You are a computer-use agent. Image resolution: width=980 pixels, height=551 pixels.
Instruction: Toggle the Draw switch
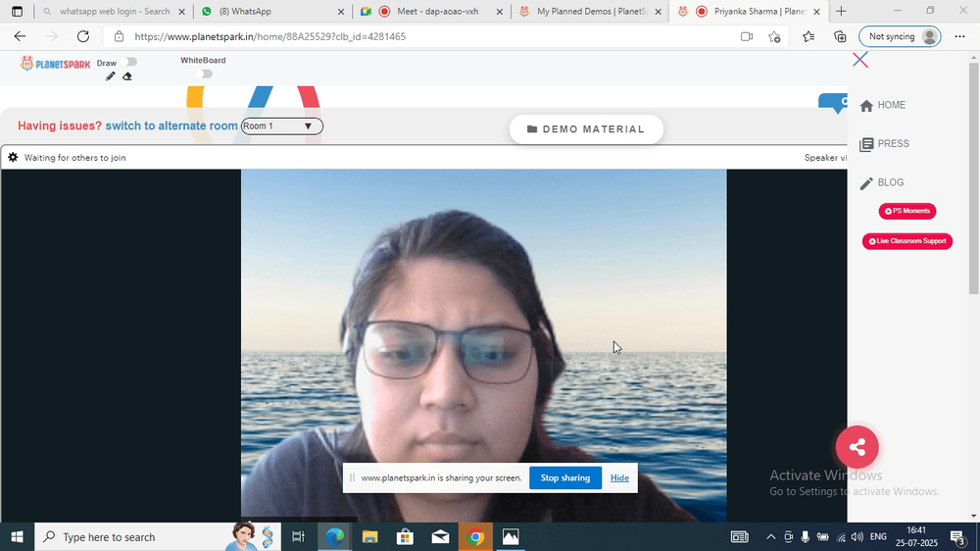pyautogui.click(x=130, y=62)
